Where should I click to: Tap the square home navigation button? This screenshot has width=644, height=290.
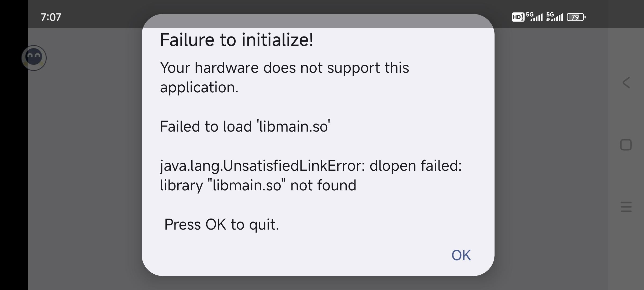pos(626,145)
